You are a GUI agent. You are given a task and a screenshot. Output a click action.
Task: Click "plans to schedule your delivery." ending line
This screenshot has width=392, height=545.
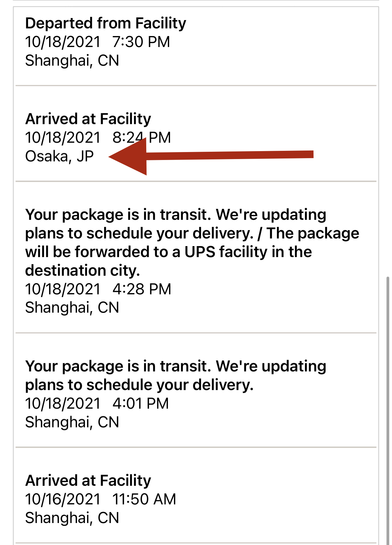click(139, 385)
